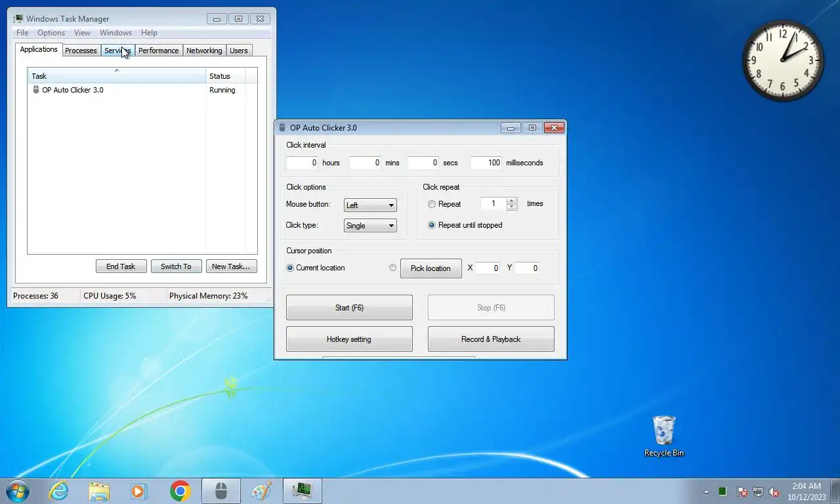840x504 pixels.
Task: Decrease the repeat times spinner
Action: click(512, 207)
